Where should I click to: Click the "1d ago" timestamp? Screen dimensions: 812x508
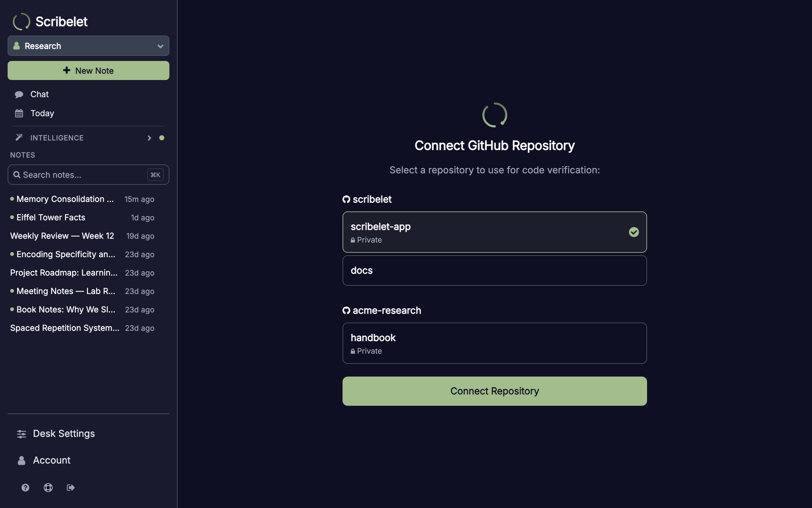tap(143, 218)
